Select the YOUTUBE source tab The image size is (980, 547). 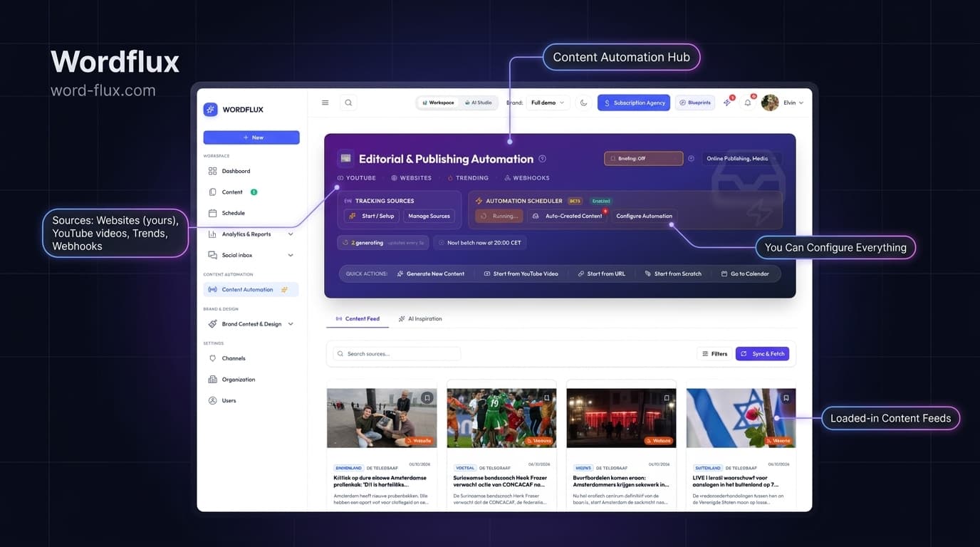coord(357,178)
